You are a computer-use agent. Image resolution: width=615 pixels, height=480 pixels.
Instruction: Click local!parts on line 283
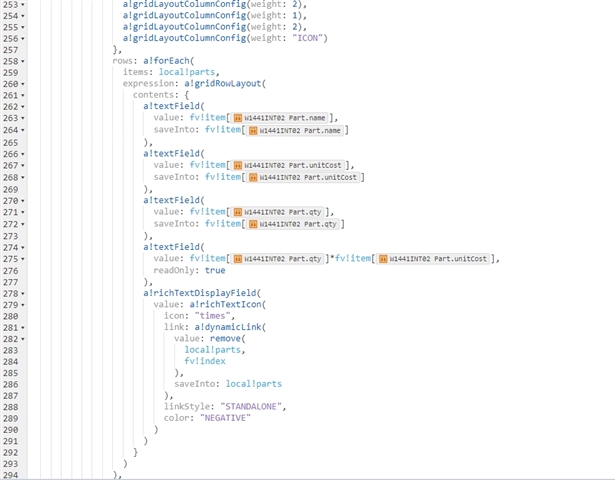pos(213,350)
